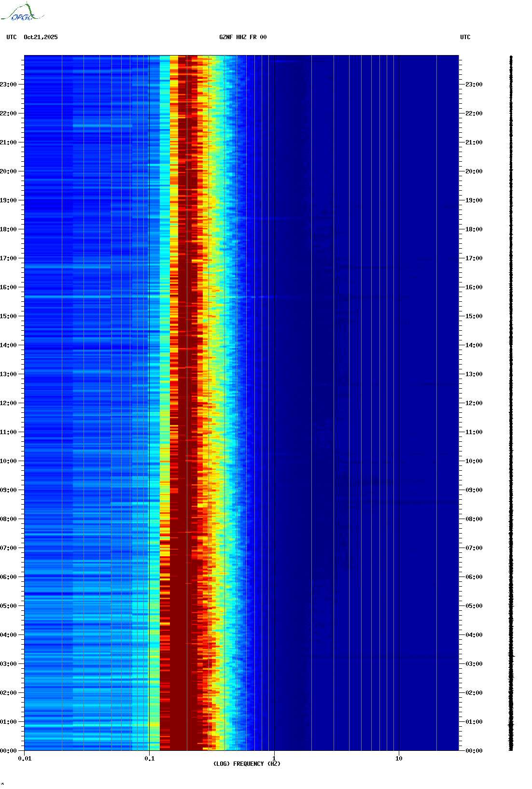Select the 15:00 label on left axis
532x789 pixels.
(x=8, y=316)
